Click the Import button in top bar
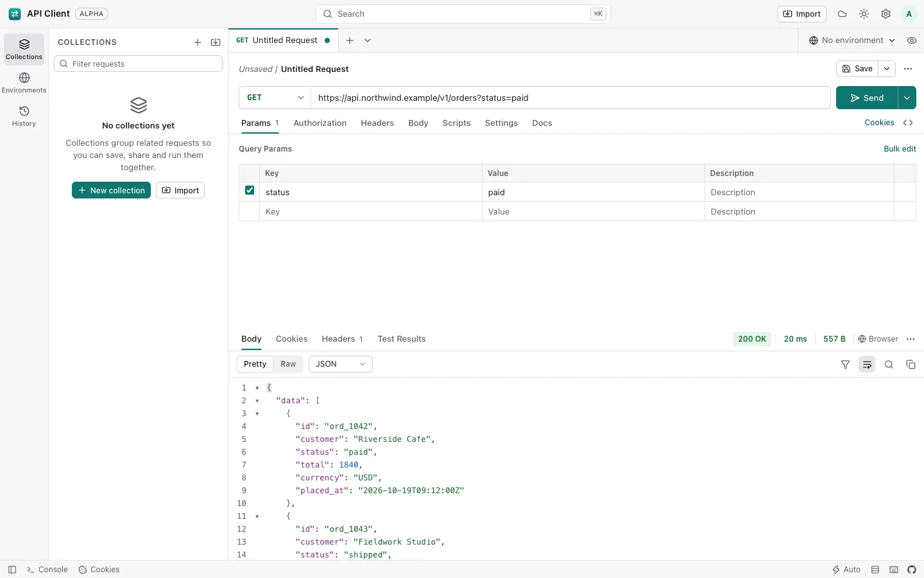 802,14
